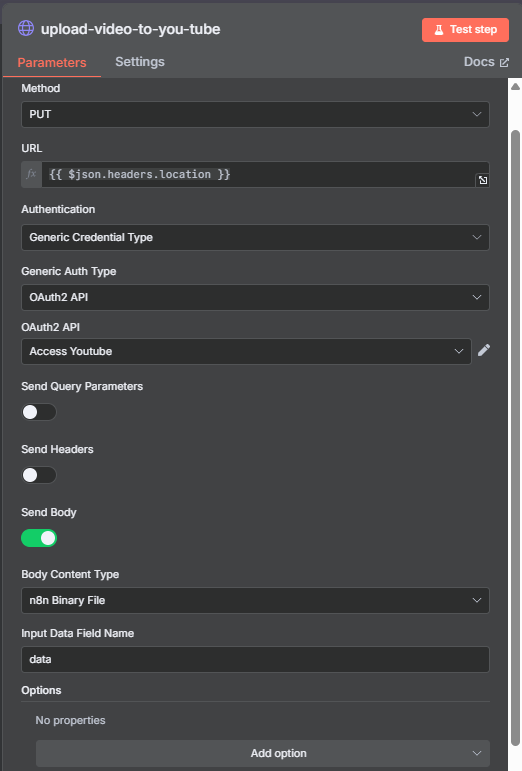Click the external link icon beside Docs
Screen dimensions: 522x771
coord(504,62)
